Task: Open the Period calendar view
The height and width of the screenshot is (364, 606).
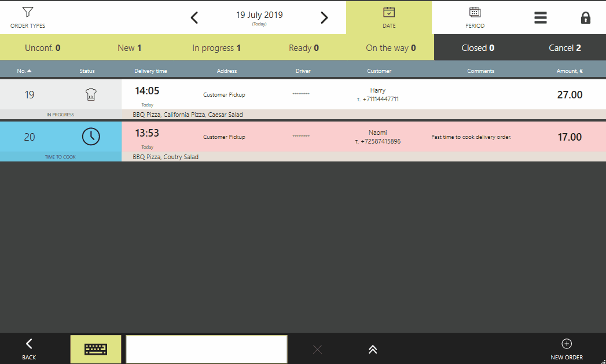Action: [475, 17]
